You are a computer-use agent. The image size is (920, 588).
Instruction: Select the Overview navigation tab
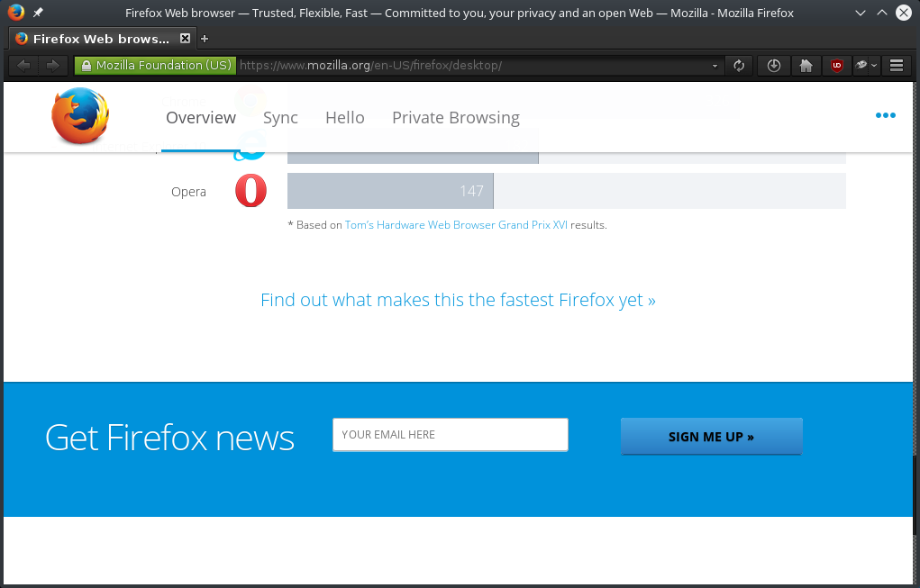tap(201, 118)
